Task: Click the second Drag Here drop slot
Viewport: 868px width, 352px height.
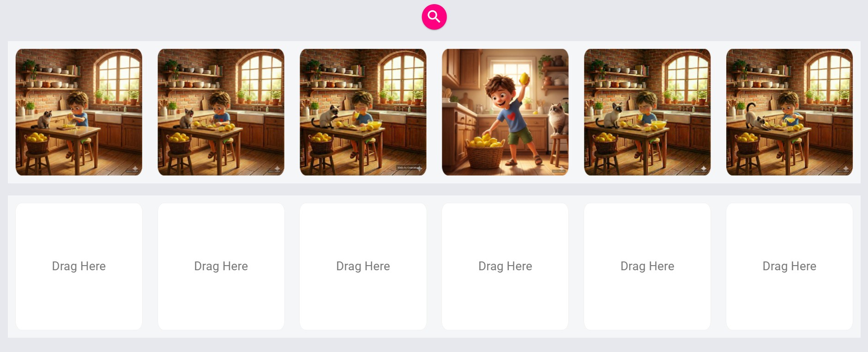Action: pyautogui.click(x=221, y=267)
